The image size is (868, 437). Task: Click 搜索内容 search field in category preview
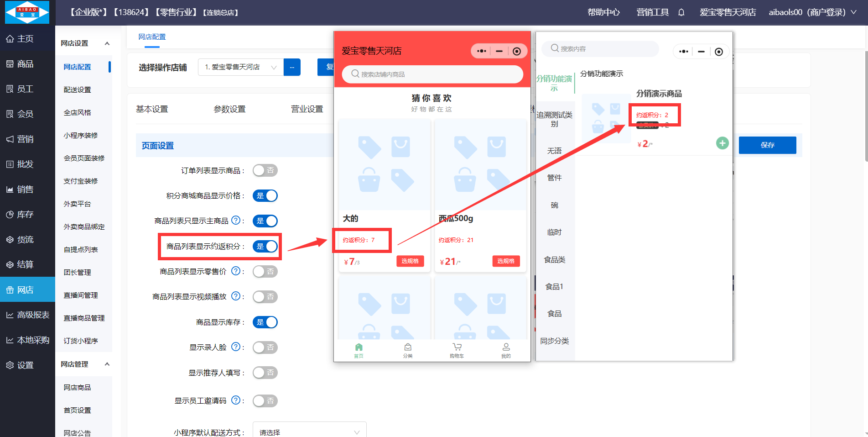[x=600, y=48]
